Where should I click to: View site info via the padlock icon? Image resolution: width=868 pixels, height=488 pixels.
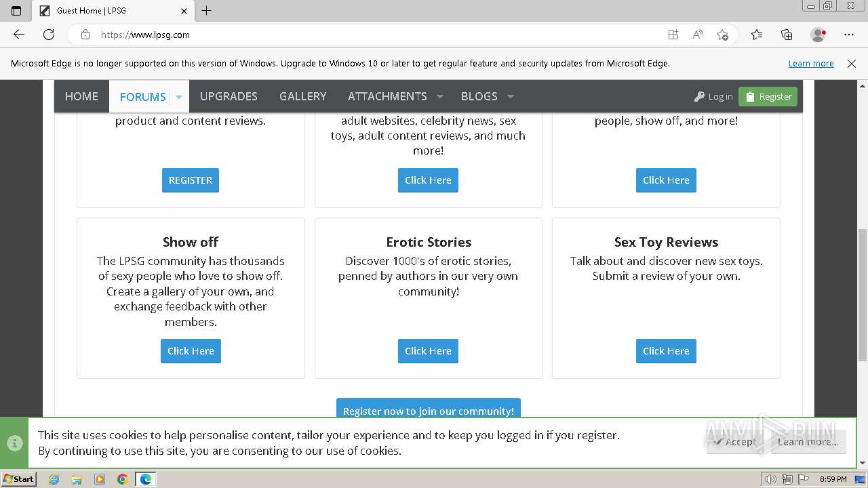click(85, 35)
